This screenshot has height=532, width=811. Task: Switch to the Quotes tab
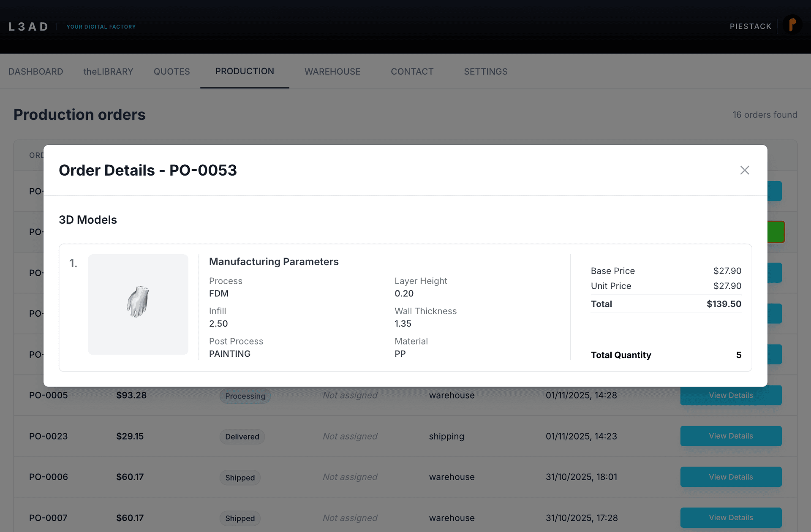pos(171,72)
